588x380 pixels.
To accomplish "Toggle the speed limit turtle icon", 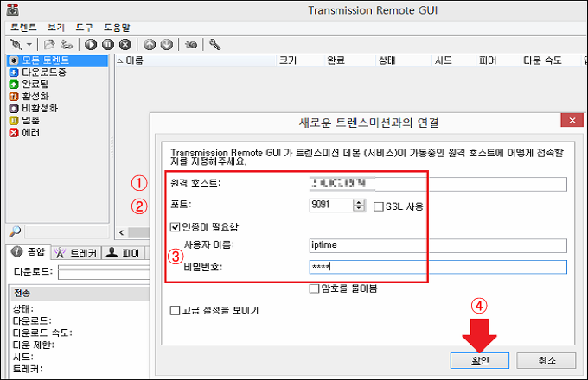I will tap(191, 45).
